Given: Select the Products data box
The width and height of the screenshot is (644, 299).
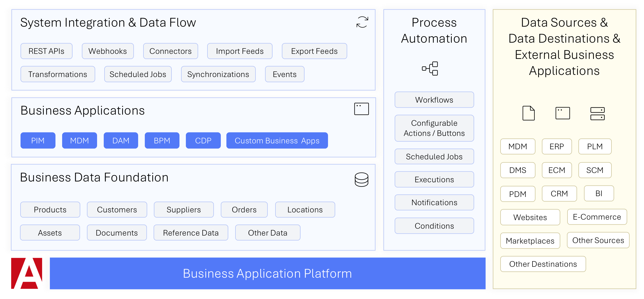Looking at the screenshot, I should tap(50, 210).
